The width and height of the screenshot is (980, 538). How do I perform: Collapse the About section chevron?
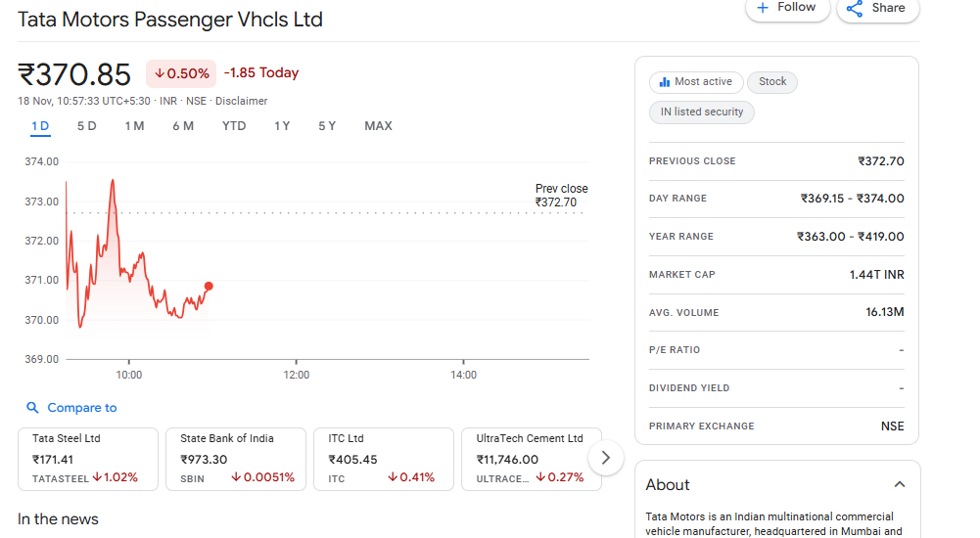click(x=900, y=484)
